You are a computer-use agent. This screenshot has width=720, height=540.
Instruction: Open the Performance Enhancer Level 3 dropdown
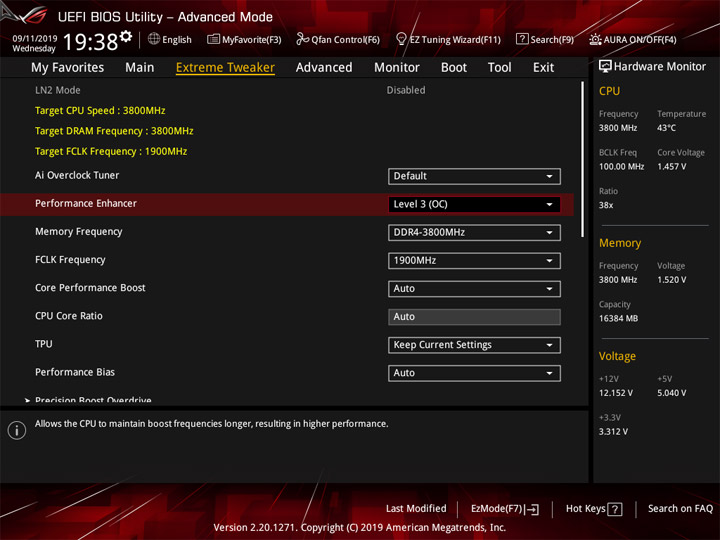(474, 204)
